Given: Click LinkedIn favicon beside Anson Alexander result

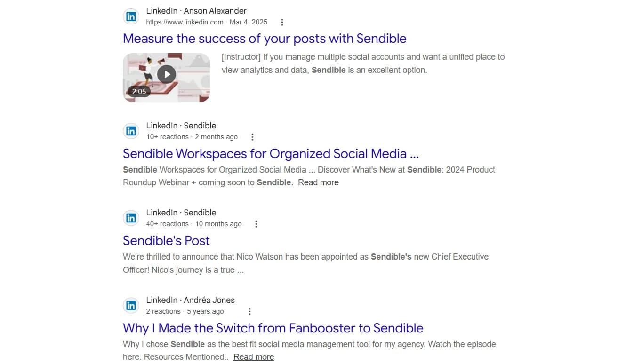Looking at the screenshot, I should tap(131, 16).
